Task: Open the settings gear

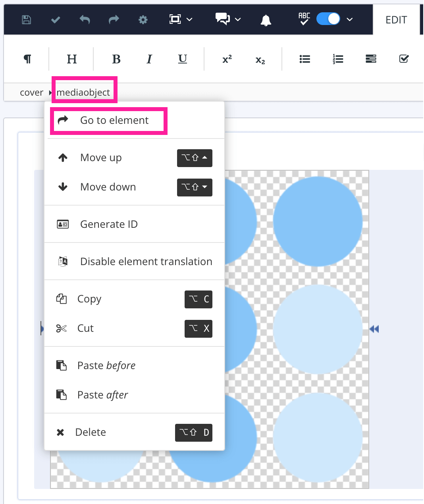Action: (143, 19)
